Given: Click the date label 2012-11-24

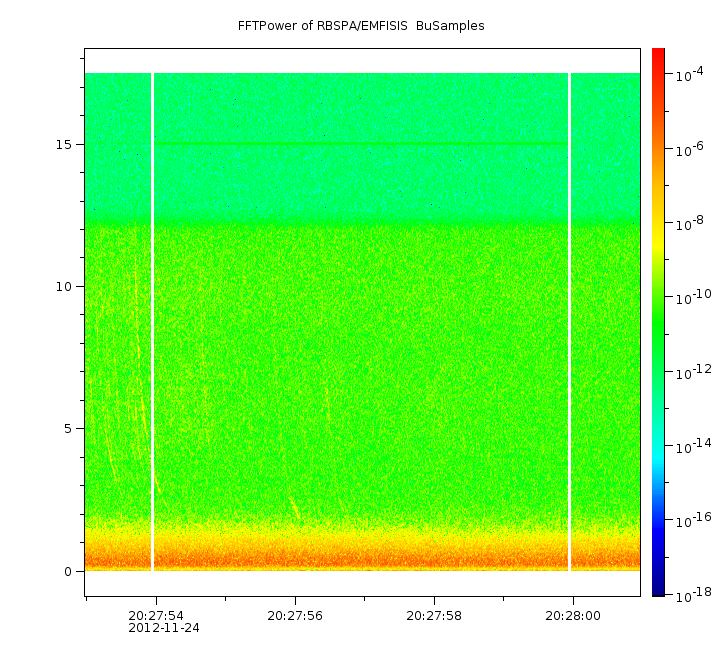Looking at the screenshot, I should point(164,629).
